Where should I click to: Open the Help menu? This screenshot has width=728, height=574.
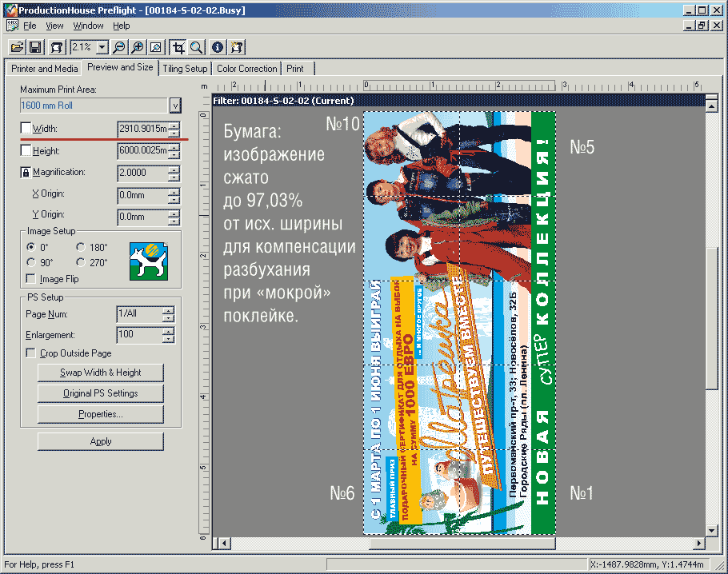coord(121,26)
